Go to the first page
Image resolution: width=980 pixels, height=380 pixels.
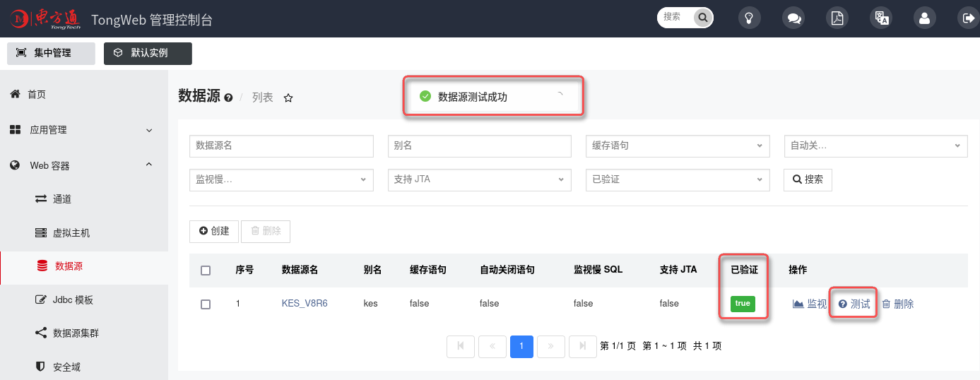click(461, 346)
